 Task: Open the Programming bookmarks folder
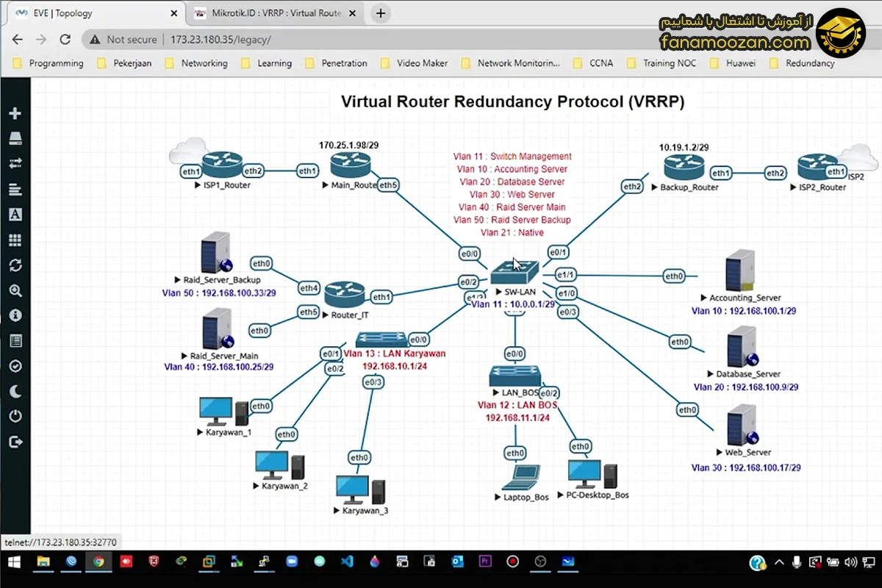click(x=49, y=63)
